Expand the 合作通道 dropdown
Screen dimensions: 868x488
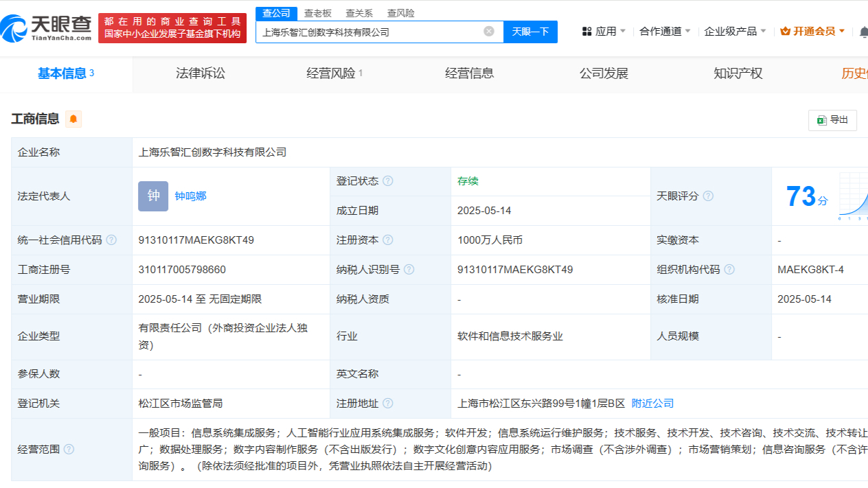click(x=665, y=31)
